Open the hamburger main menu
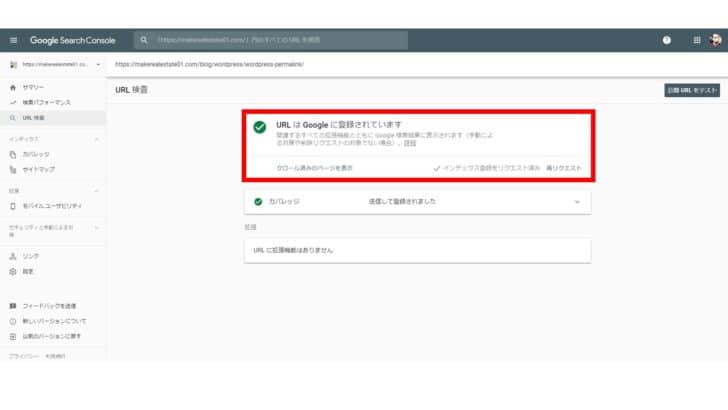Image resolution: width=728 pixels, height=410 pixels. point(13,40)
